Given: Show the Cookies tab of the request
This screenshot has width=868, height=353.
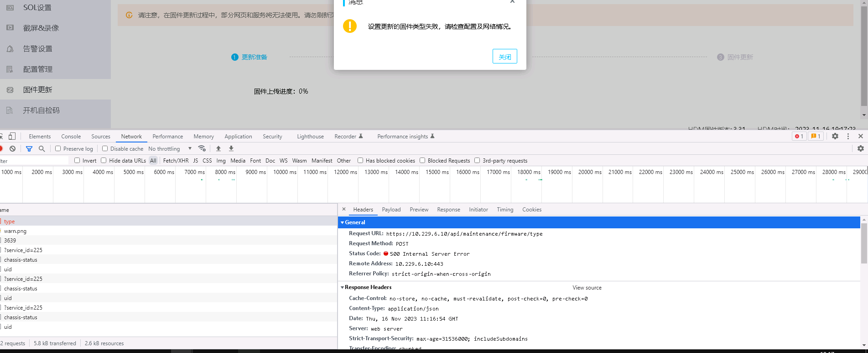Looking at the screenshot, I should pyautogui.click(x=532, y=210).
